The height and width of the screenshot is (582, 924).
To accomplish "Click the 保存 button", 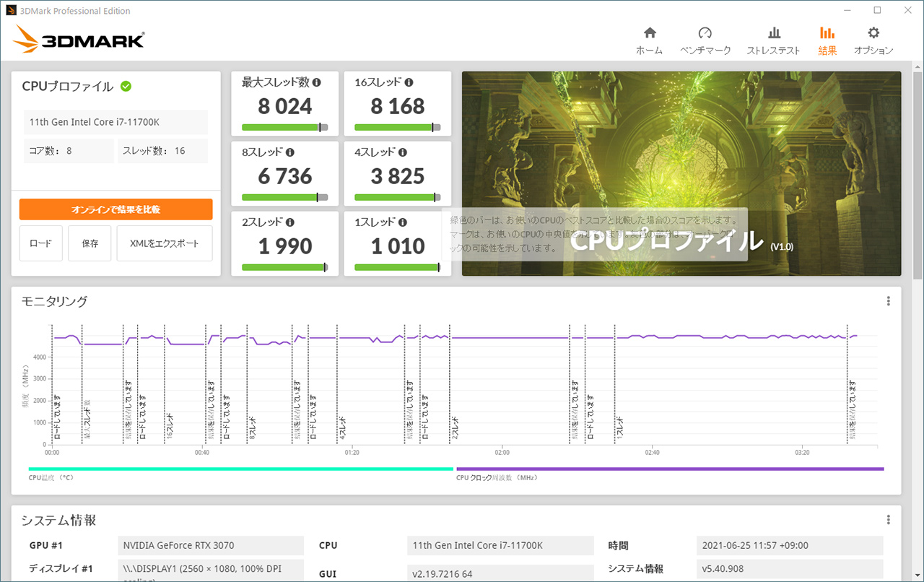I will pos(90,243).
